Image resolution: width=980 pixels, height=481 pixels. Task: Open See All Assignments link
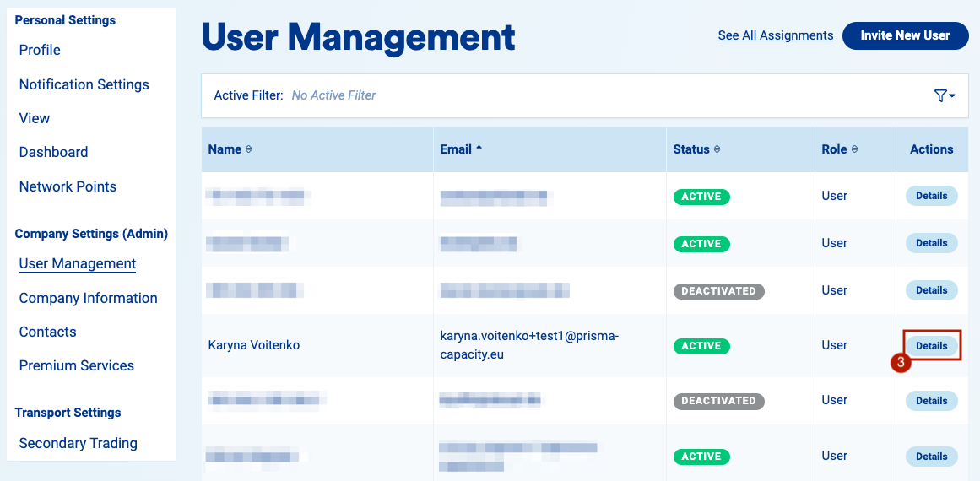tap(775, 35)
